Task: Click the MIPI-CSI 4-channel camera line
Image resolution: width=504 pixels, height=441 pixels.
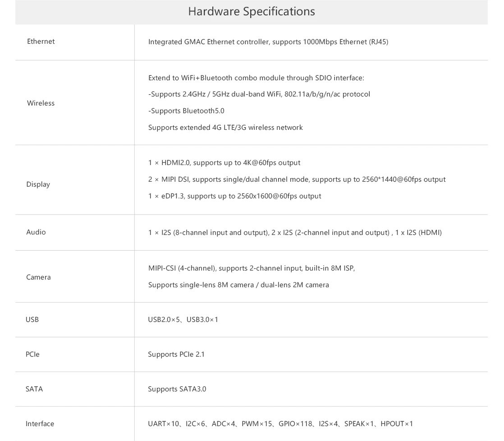Action: click(251, 268)
